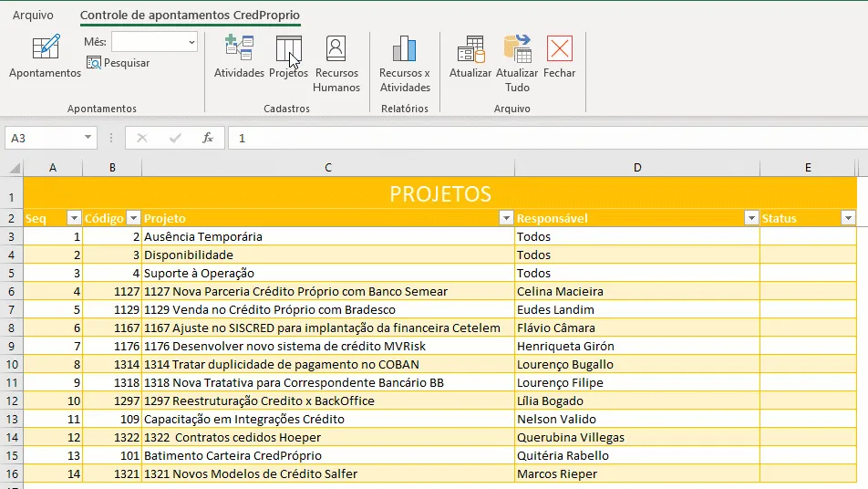Viewport: 868px width, 489px height.
Task: Click cell 'Suporte à Operação'
Action: 328,274
